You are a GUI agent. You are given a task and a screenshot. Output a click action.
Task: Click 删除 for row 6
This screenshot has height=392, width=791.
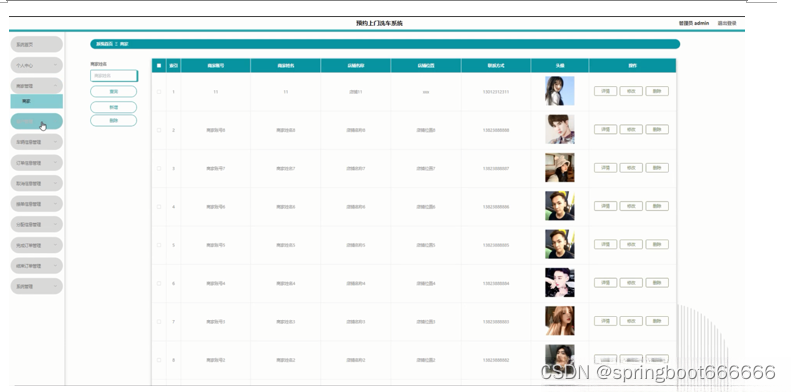click(x=657, y=283)
